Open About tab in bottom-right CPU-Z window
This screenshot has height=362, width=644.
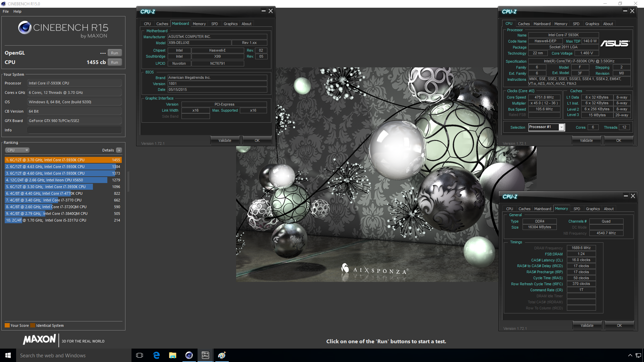pyautogui.click(x=609, y=209)
